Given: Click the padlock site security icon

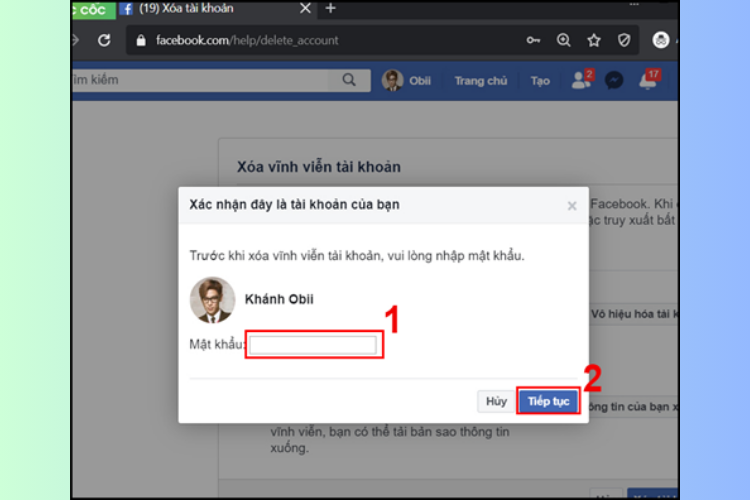Looking at the screenshot, I should coord(141,40).
